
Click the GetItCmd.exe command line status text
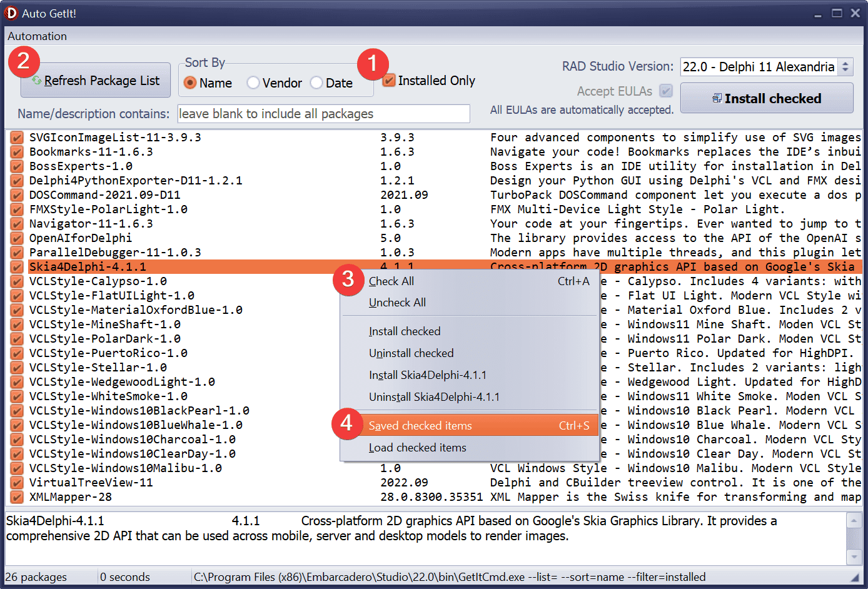(450, 577)
